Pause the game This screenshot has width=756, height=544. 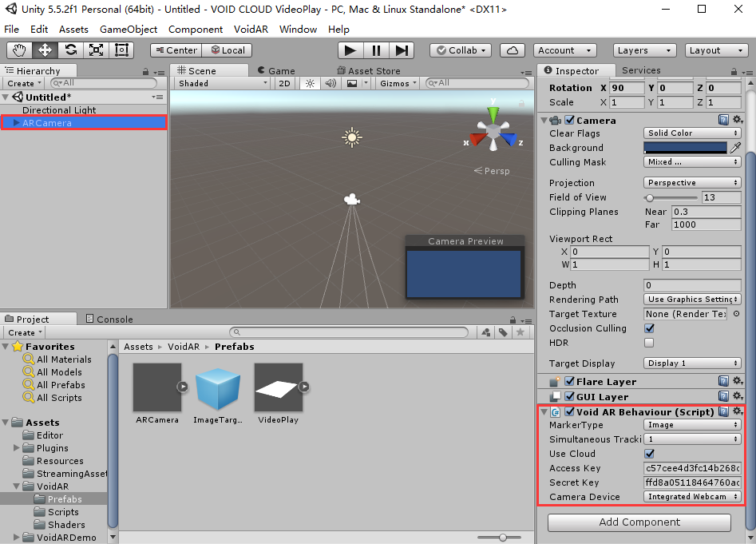click(x=376, y=50)
